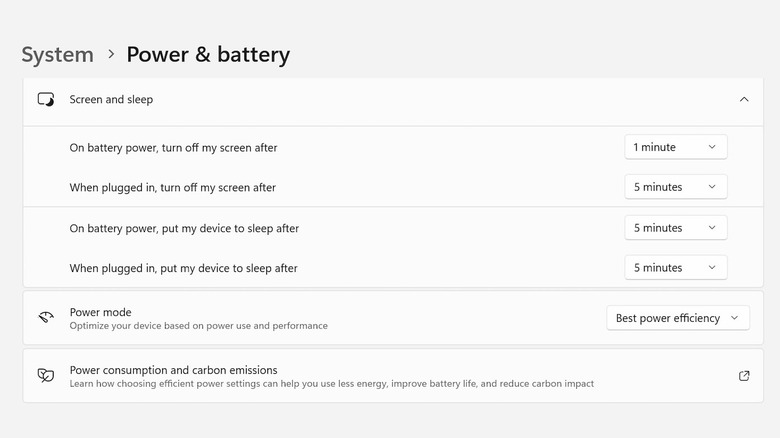The height and width of the screenshot is (438, 780).
Task: Click the Screen and sleep header text
Action: pos(111,100)
